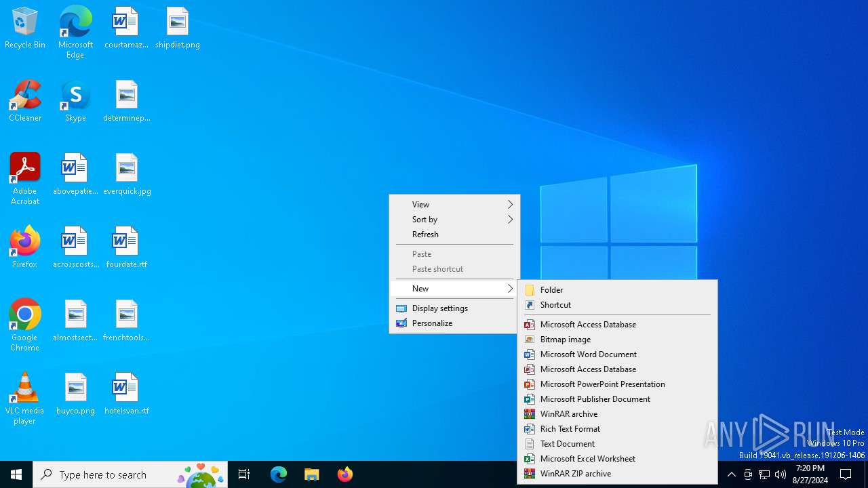Create a new Microsoft PowerPoint Presentation

coord(617,384)
